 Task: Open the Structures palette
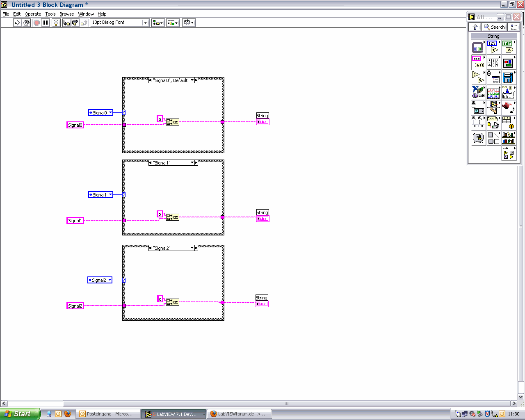point(478,47)
